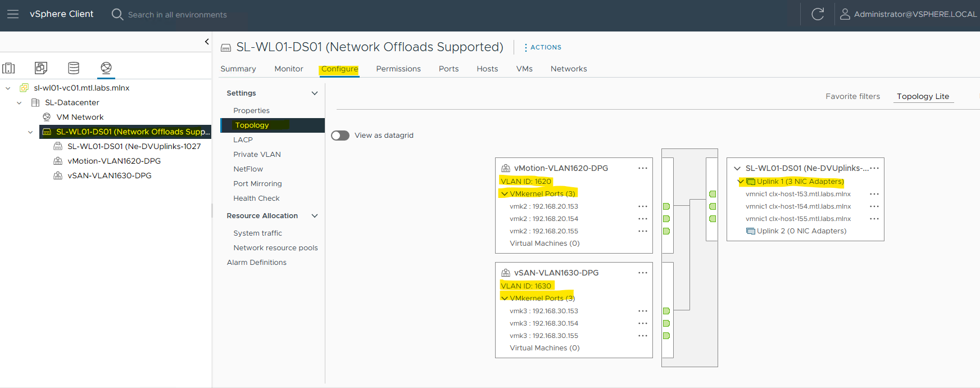Open options for vmk3 192.168.30.153
This screenshot has width=980, height=388.
[643, 311]
